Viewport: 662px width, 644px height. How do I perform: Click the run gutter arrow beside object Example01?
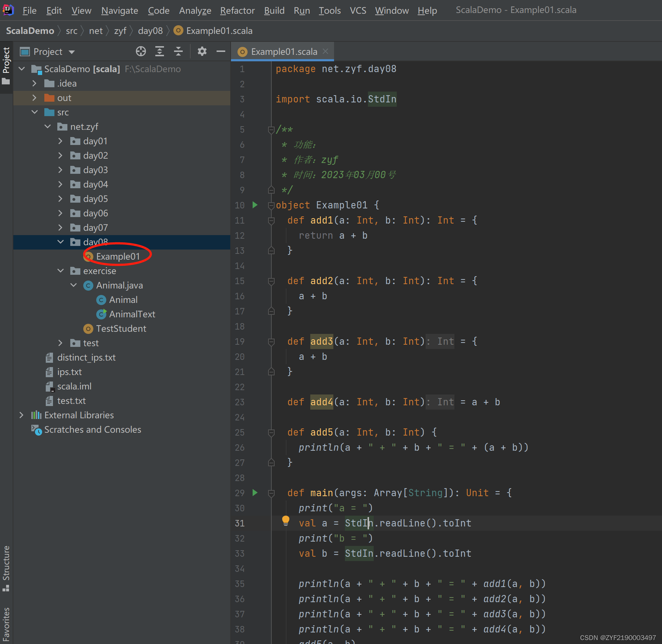pyautogui.click(x=255, y=205)
